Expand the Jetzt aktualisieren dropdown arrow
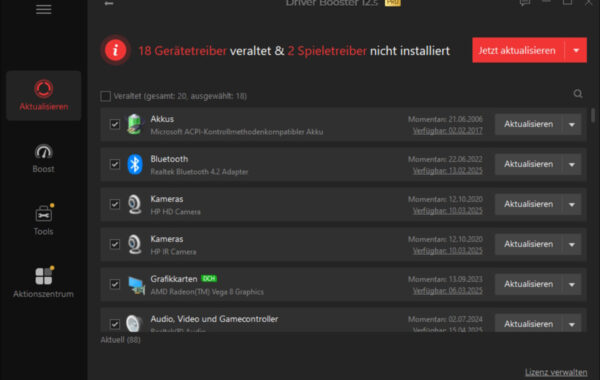This screenshot has height=380, width=600. click(x=576, y=50)
